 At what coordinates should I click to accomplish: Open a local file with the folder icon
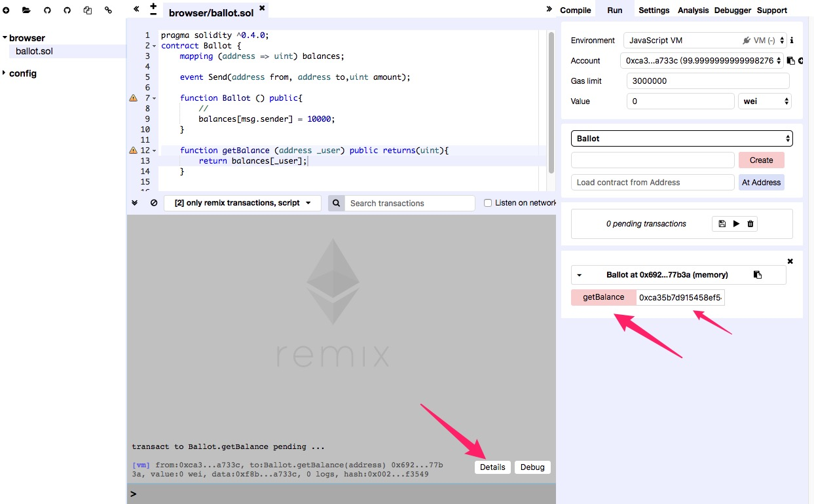[26, 10]
